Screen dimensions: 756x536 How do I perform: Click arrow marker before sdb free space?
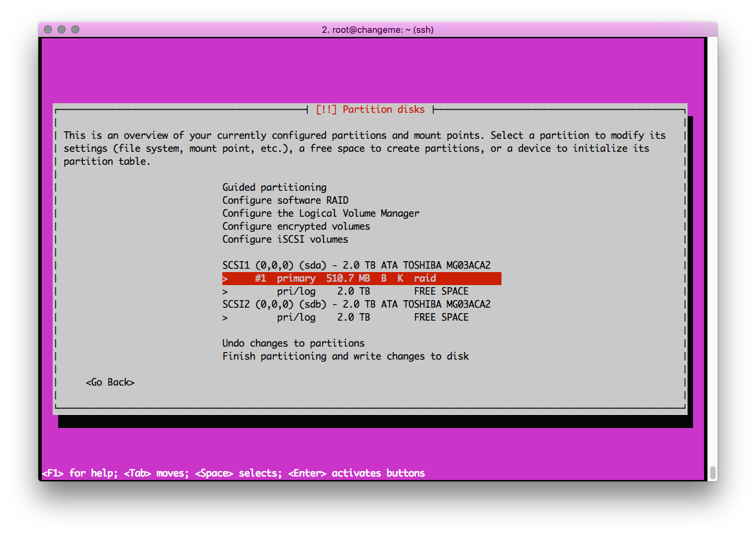225,317
